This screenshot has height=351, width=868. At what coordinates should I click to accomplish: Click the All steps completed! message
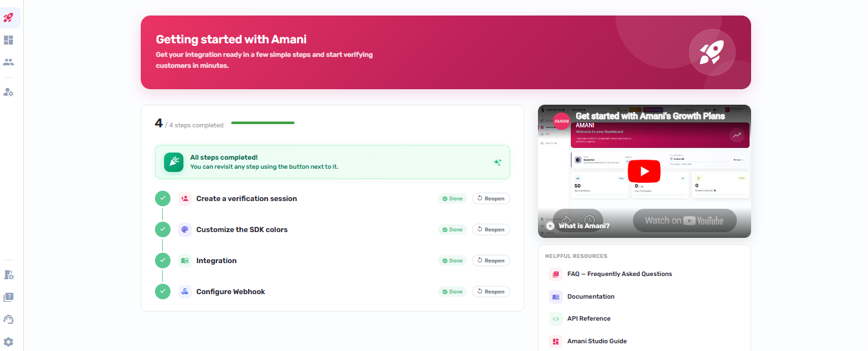coord(223,157)
